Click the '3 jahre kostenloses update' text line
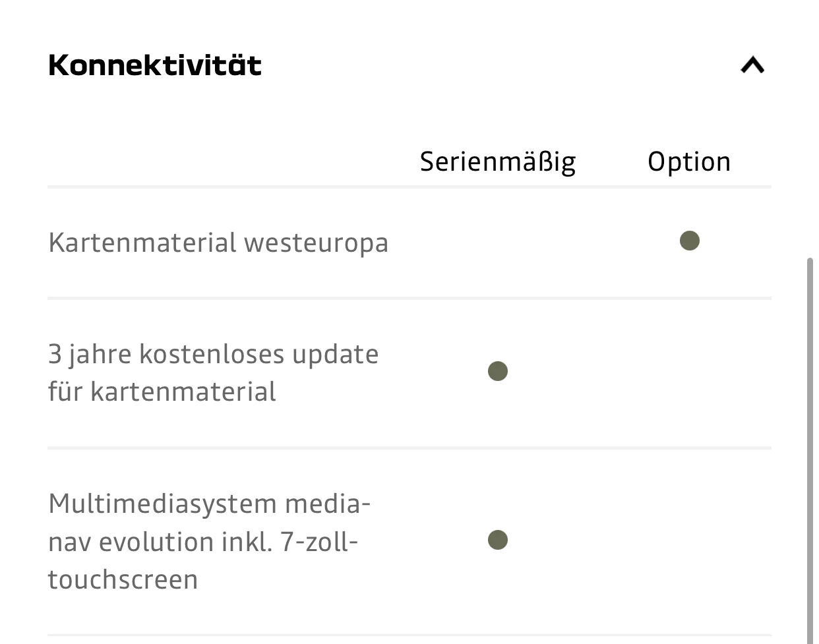This screenshot has width=819, height=644. pyautogui.click(x=213, y=354)
